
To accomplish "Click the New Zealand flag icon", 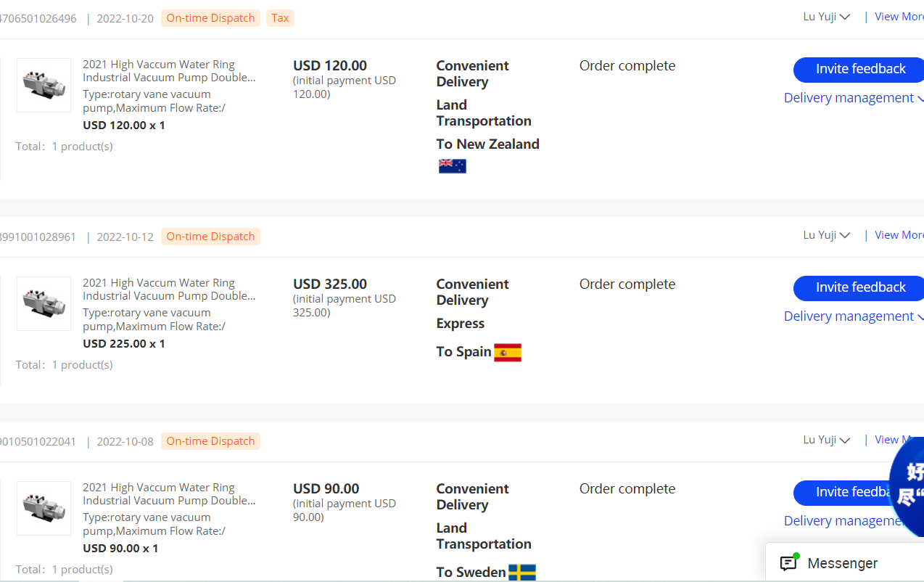I will (452, 166).
